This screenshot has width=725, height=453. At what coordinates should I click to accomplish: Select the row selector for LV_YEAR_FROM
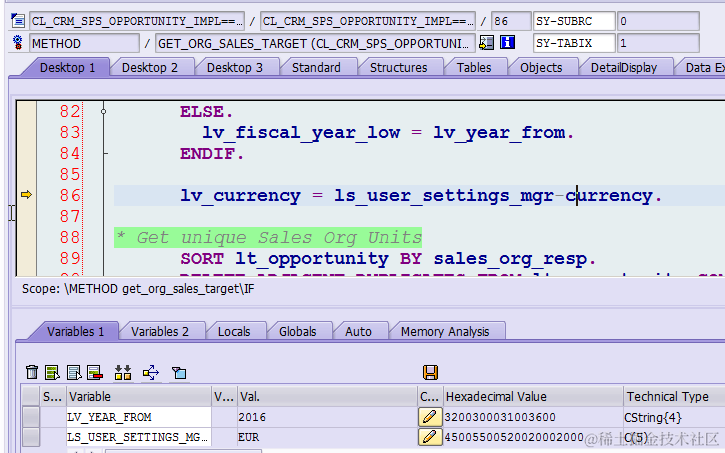click(x=31, y=417)
